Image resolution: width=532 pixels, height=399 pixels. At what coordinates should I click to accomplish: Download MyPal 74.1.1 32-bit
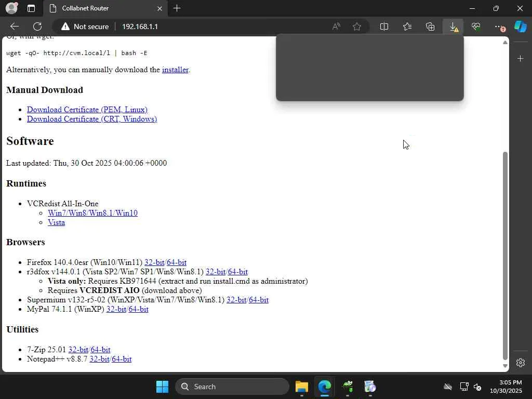point(116,309)
